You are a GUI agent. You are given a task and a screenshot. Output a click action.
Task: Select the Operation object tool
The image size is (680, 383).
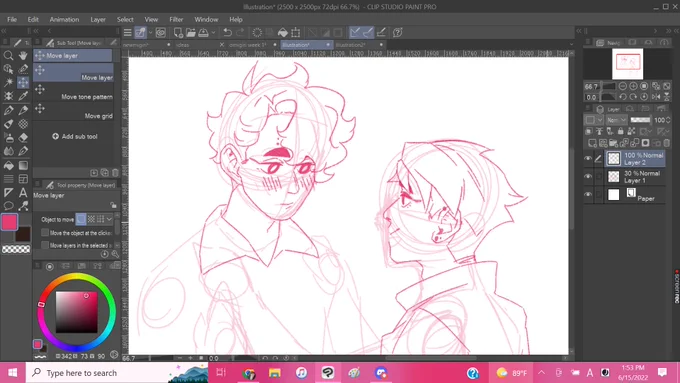(x=8, y=69)
